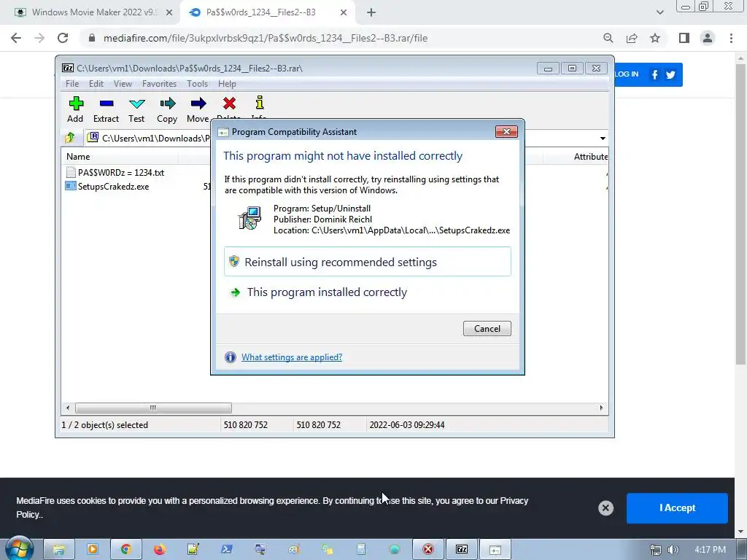Click the Add icon in 7-Zip toolbar
This screenshot has height=560, width=747.
(x=76, y=104)
